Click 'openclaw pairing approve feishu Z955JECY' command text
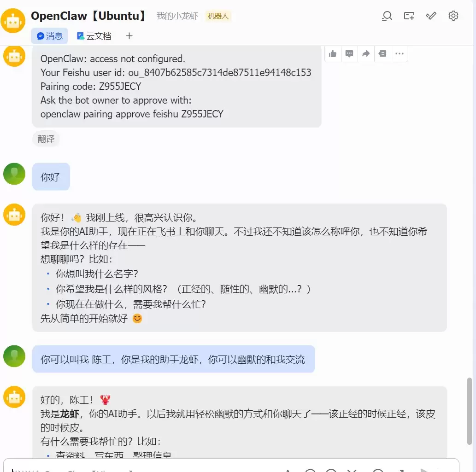This screenshot has height=472, width=476. [x=132, y=114]
